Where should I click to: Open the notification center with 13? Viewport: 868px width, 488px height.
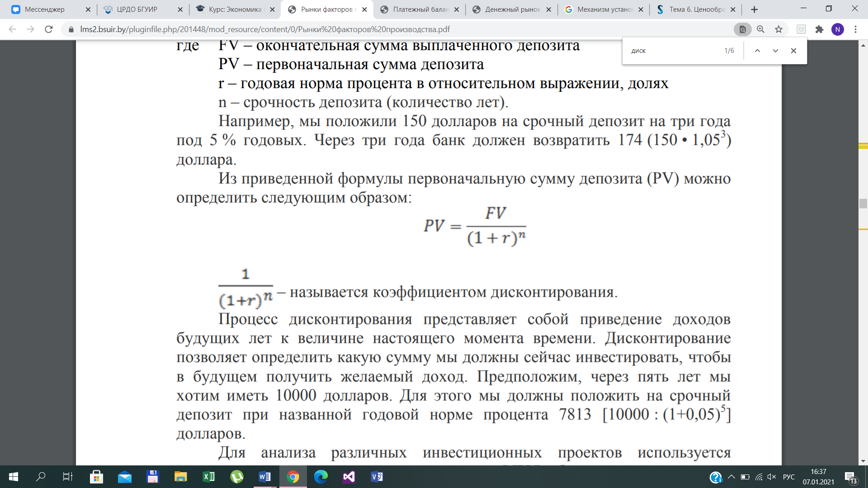click(x=851, y=477)
